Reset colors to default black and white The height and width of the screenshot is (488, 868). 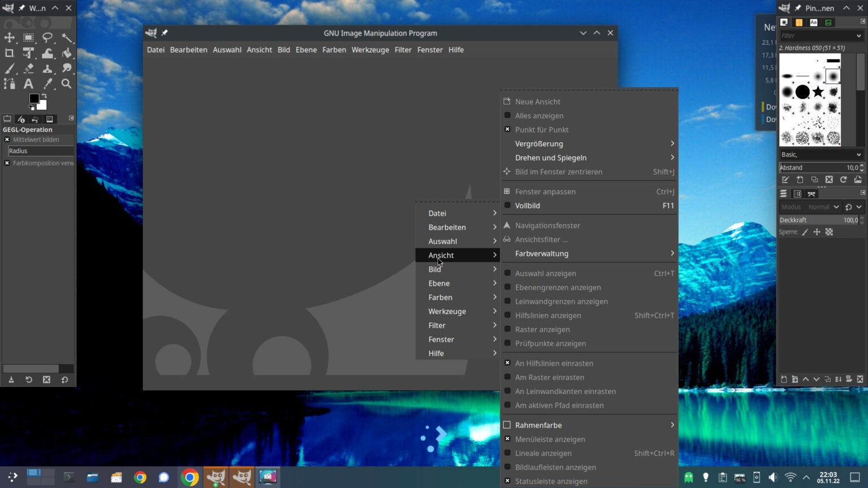tap(32, 107)
